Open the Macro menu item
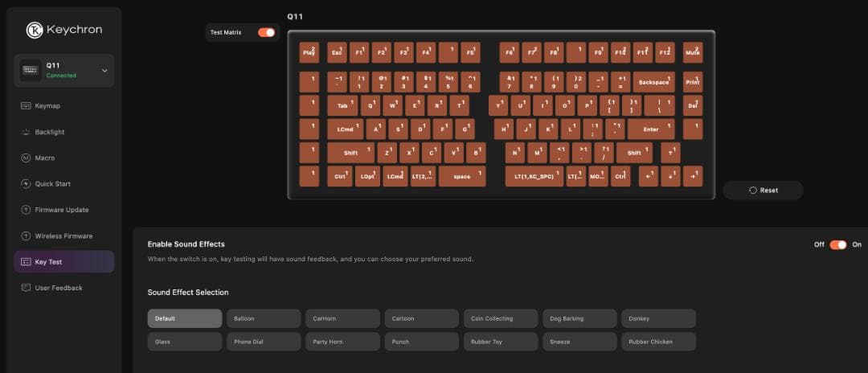868x373 pixels. pyautogui.click(x=64, y=158)
